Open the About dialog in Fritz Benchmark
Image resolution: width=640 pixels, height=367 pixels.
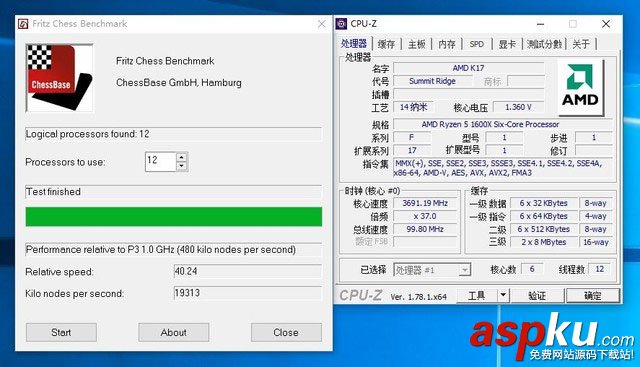click(173, 332)
